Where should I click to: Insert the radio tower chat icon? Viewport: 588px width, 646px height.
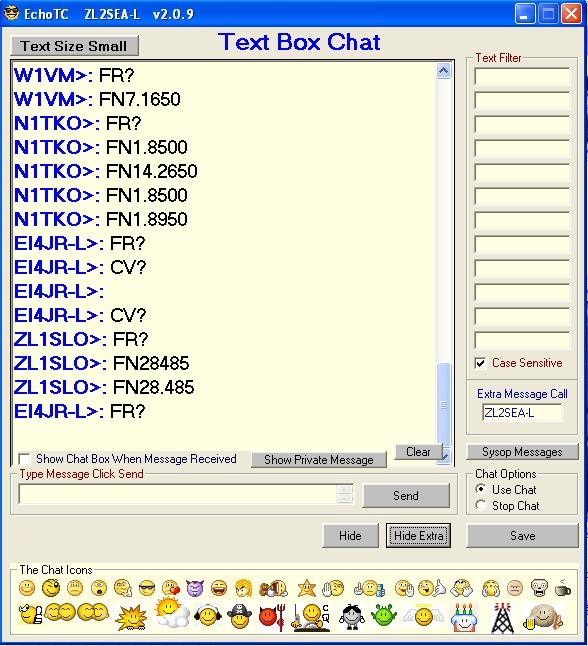pos(502,618)
